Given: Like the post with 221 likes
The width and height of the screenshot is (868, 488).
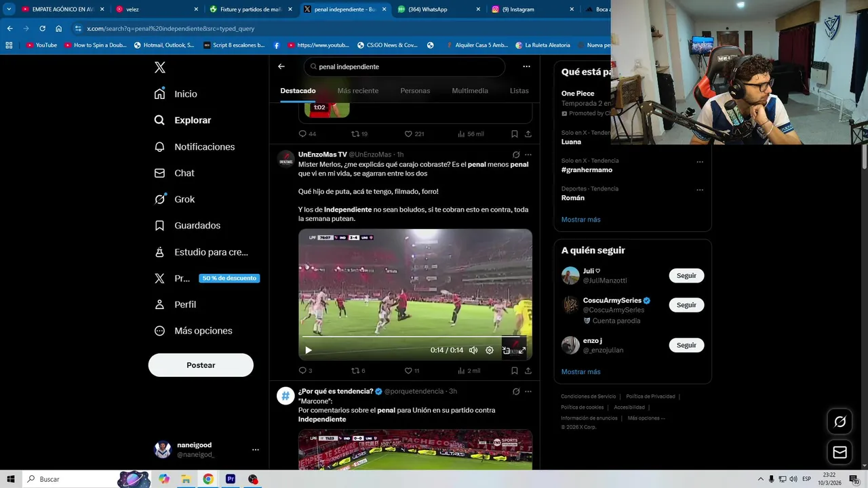Looking at the screenshot, I should click(414, 134).
